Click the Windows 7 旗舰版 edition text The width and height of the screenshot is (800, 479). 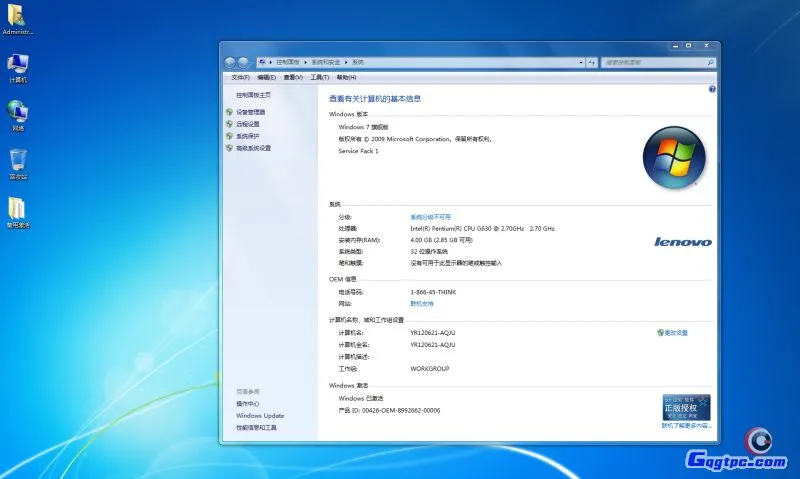pos(363,127)
